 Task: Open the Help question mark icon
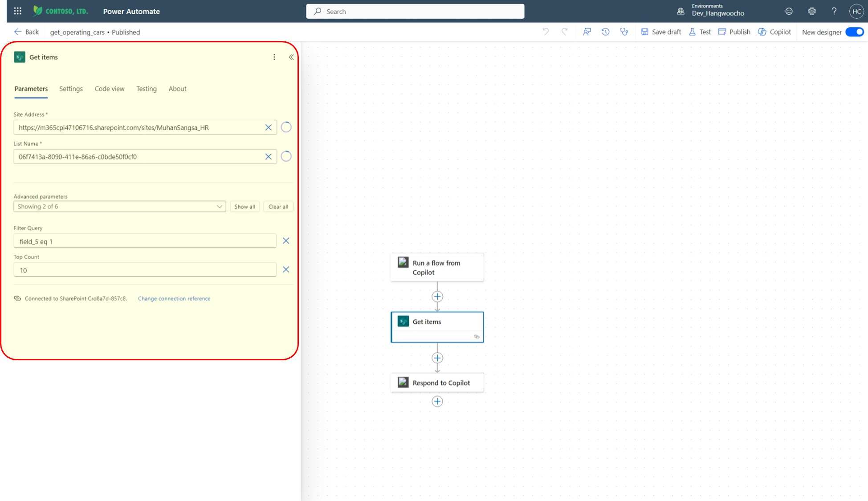click(834, 12)
